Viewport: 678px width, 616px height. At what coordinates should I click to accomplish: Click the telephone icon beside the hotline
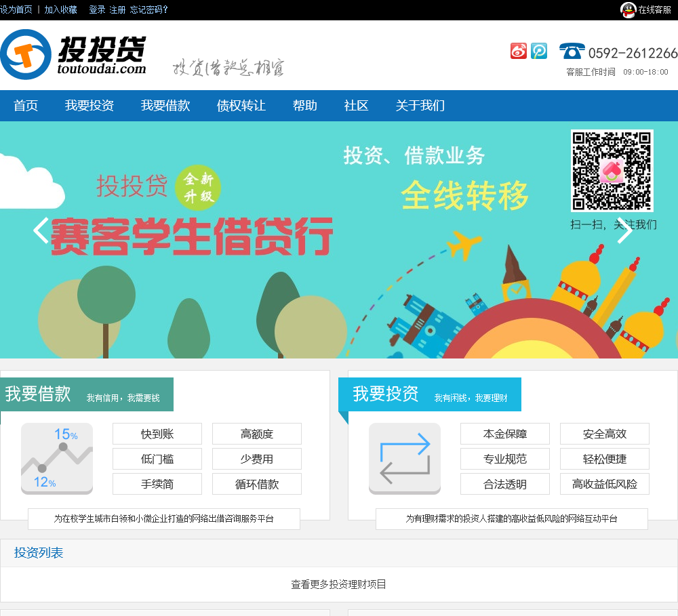click(x=572, y=51)
